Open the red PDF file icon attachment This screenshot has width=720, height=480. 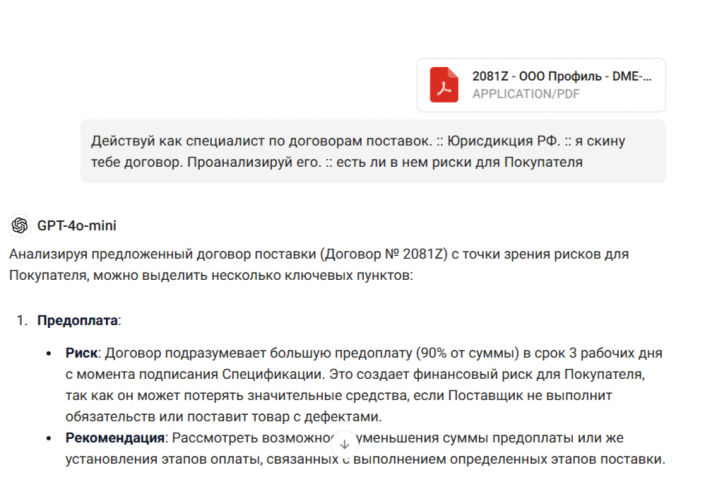tap(444, 85)
